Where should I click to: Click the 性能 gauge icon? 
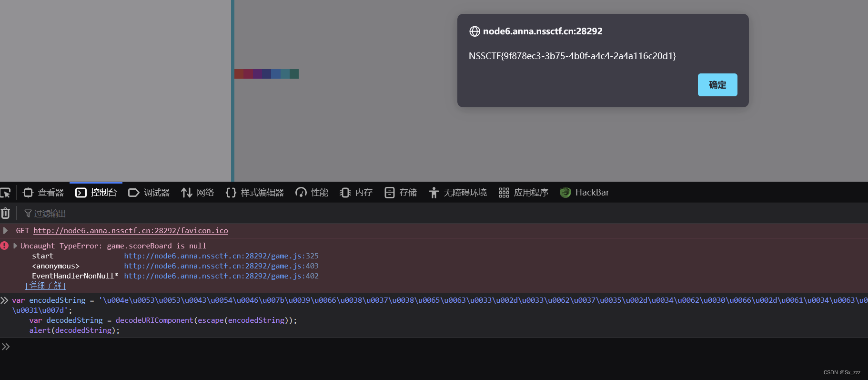click(x=301, y=193)
